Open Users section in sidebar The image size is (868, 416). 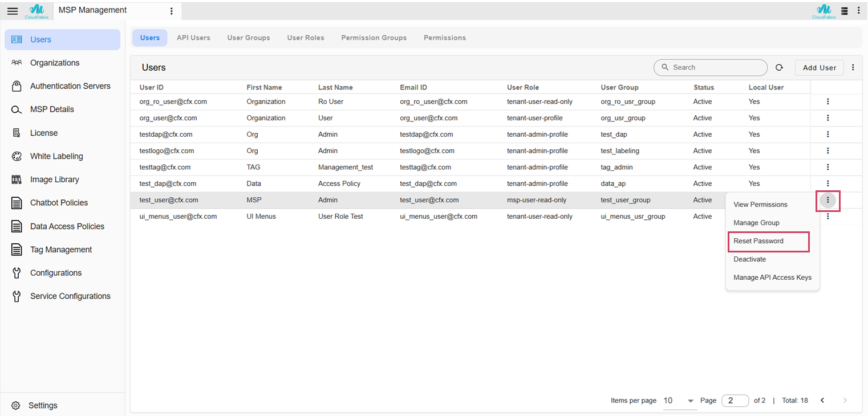click(63, 39)
